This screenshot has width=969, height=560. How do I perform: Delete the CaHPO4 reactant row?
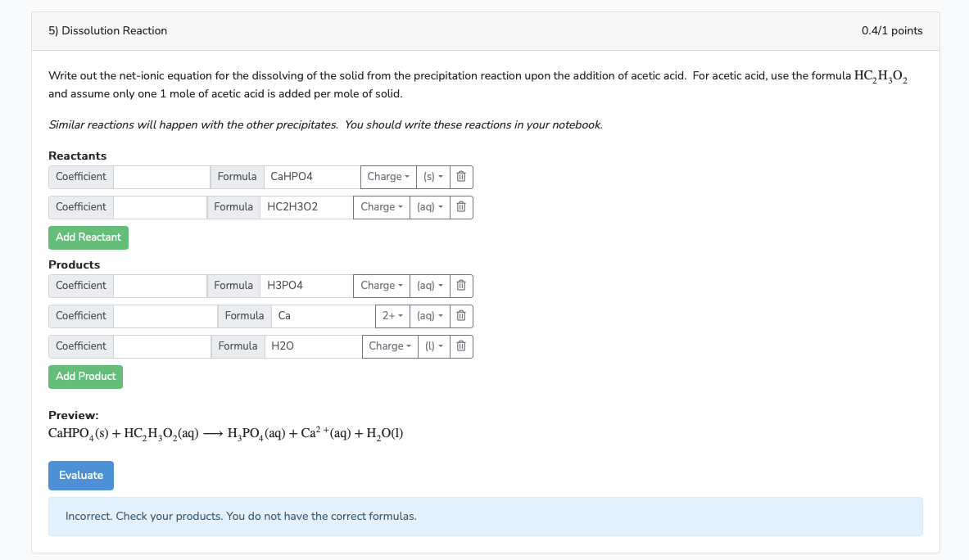(x=460, y=176)
